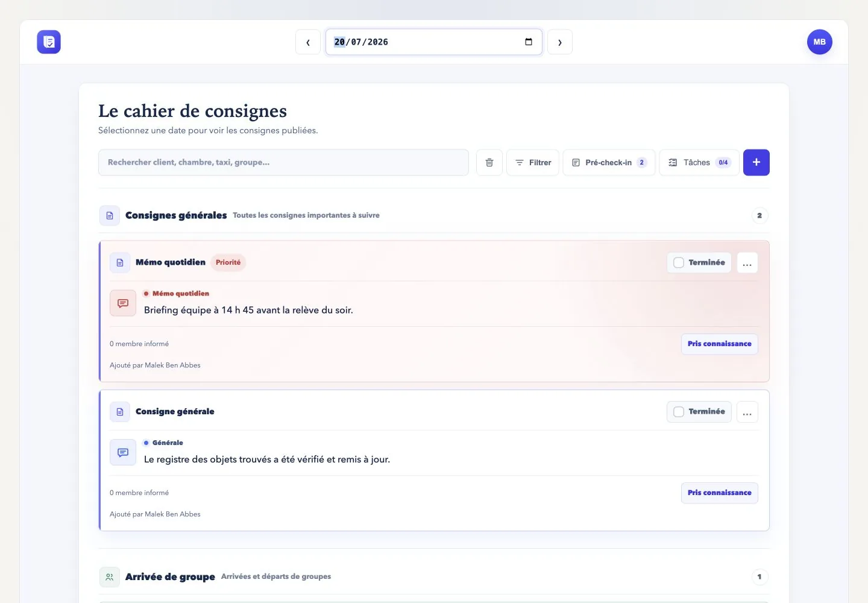Click the blue plus button to add consigne
The image size is (868, 603).
[x=756, y=163]
